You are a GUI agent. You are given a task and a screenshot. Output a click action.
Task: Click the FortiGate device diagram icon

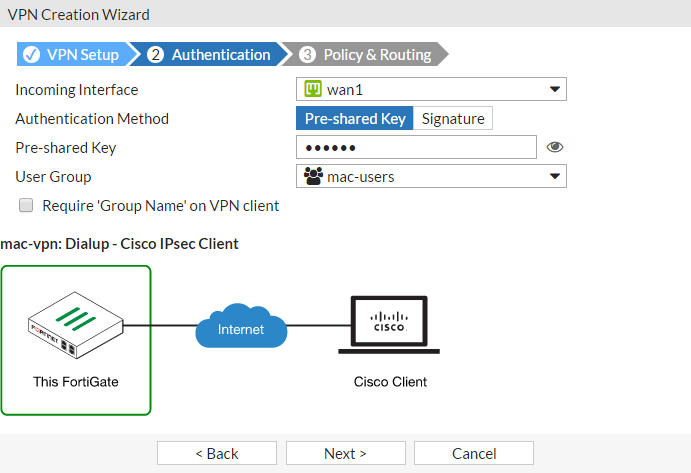pos(75,325)
